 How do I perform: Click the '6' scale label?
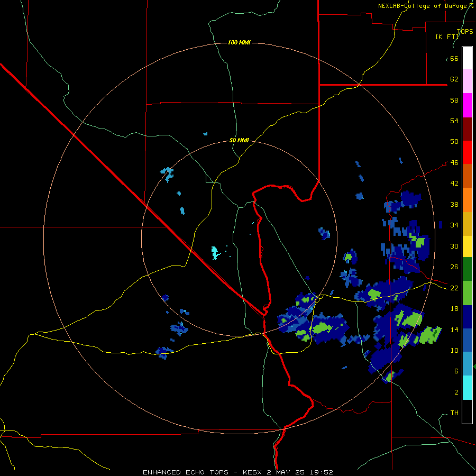coord(456,371)
